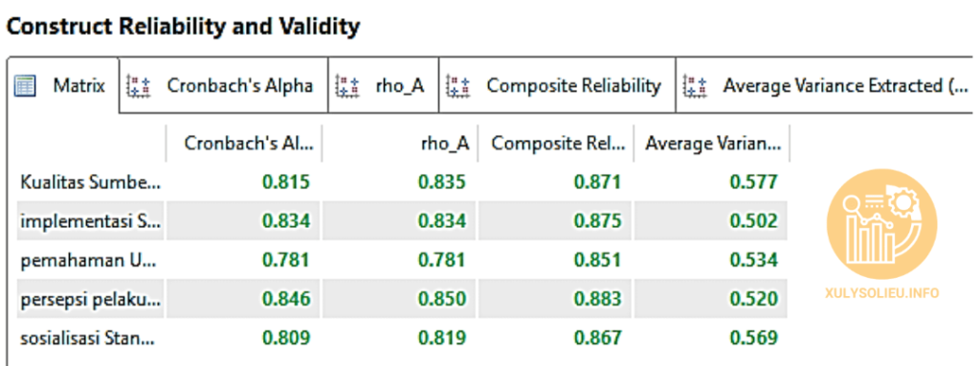Select the persepsi pelaku... row label

(91, 299)
